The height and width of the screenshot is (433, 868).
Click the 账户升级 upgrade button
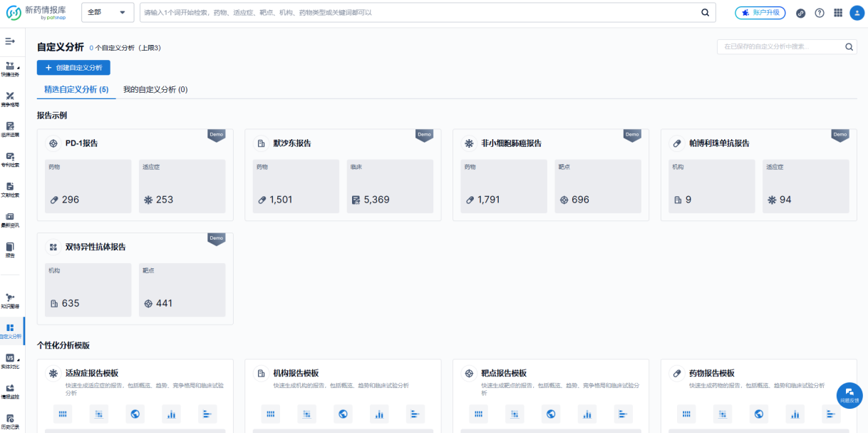click(x=760, y=13)
